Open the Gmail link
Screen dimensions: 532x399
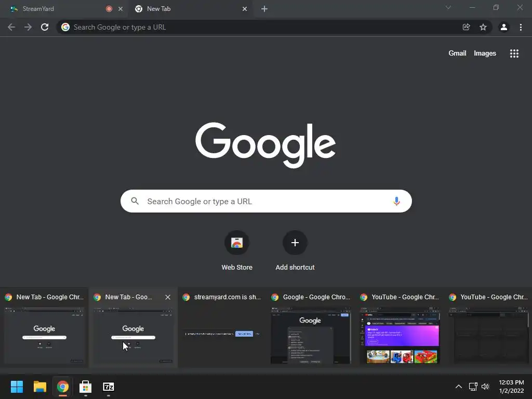(x=457, y=54)
